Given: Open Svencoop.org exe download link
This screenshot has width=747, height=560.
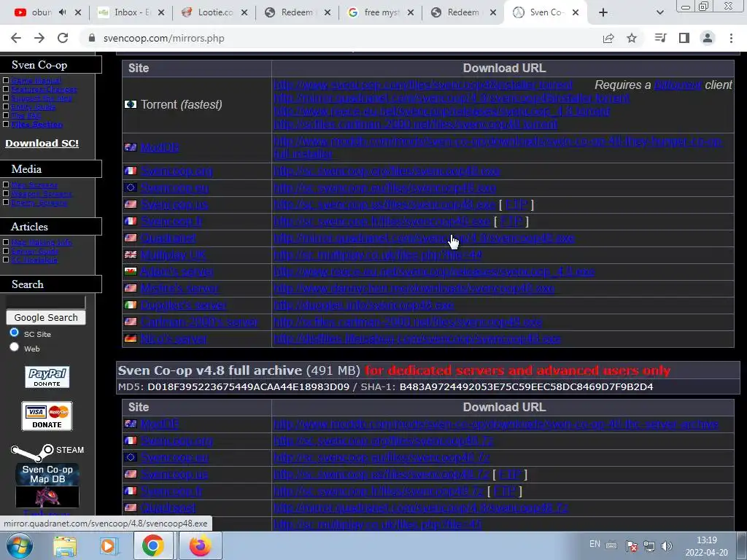Looking at the screenshot, I should coord(387,171).
